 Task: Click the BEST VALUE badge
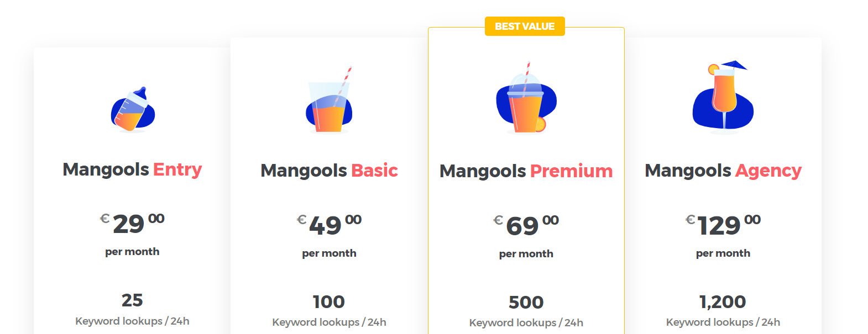click(525, 26)
